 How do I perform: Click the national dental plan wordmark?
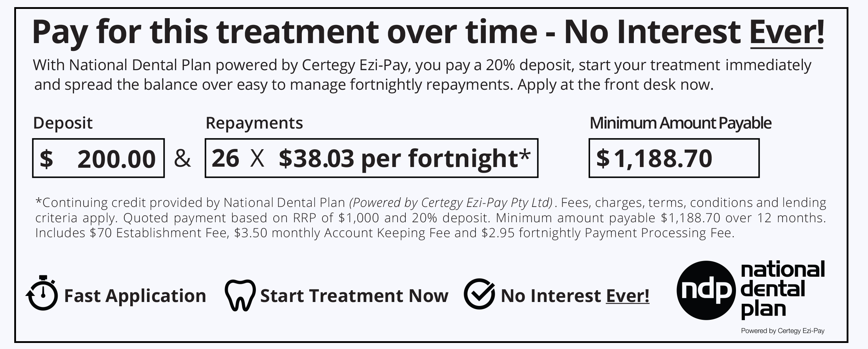(783, 290)
